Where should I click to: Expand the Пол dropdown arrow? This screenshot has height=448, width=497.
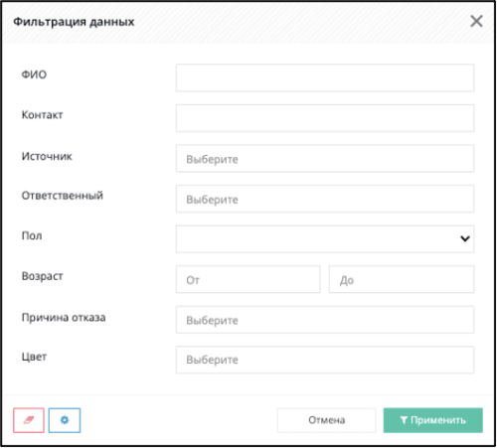(465, 238)
